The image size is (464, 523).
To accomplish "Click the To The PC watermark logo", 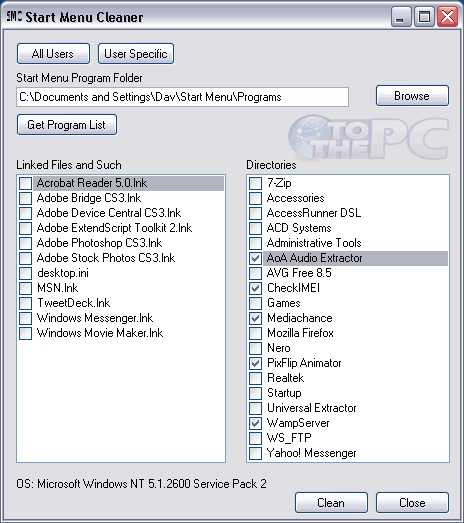I will click(368, 137).
